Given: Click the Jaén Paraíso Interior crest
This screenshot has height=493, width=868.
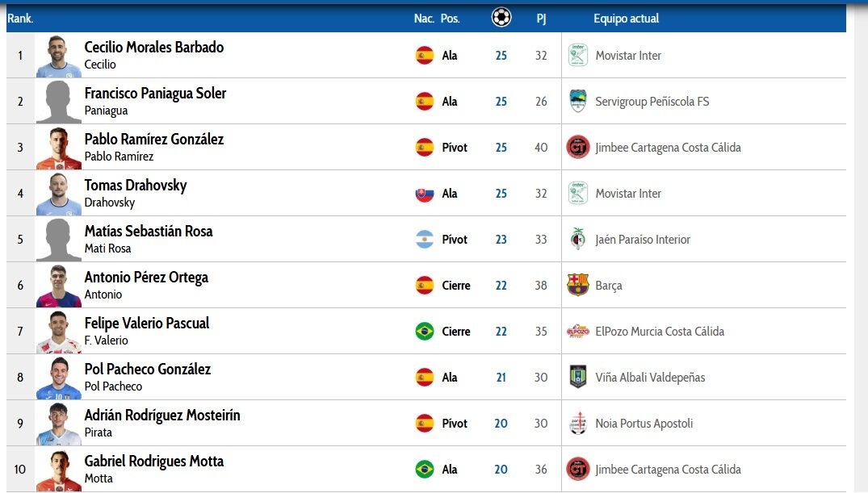Looking at the screenshot, I should coord(578,239).
